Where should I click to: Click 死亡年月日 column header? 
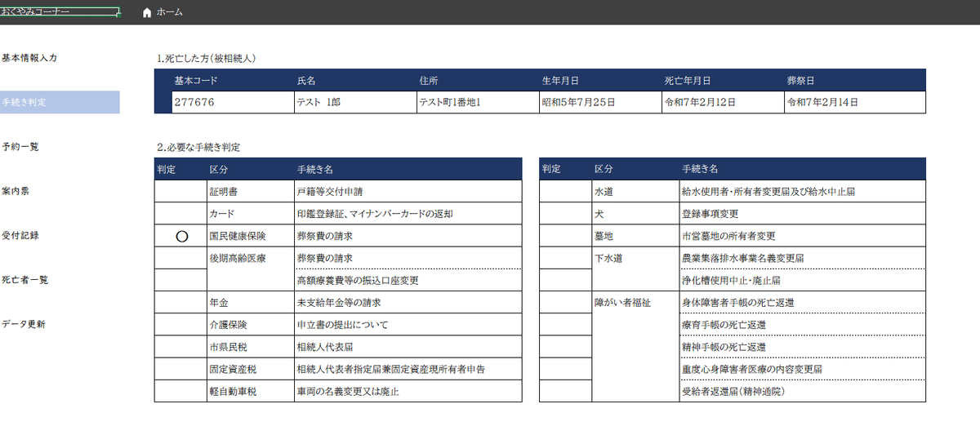point(687,81)
